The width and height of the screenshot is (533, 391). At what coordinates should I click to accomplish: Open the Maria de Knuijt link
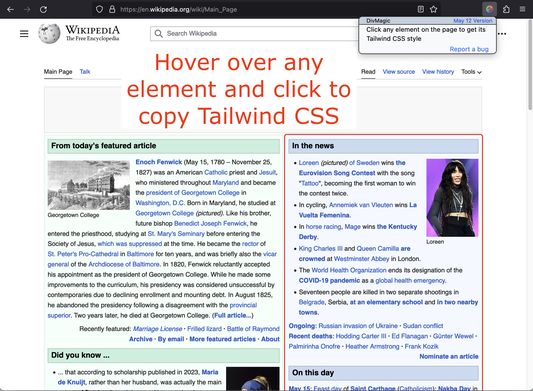[138, 377]
